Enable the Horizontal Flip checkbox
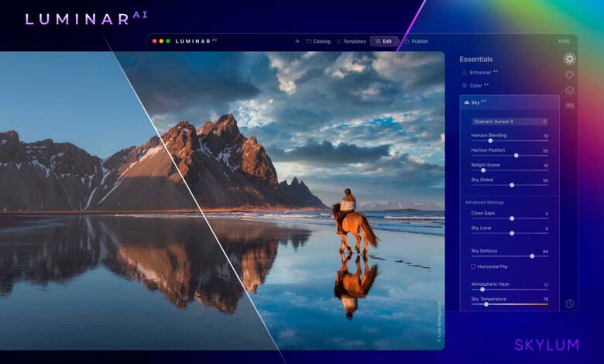604x364 pixels. (x=473, y=266)
